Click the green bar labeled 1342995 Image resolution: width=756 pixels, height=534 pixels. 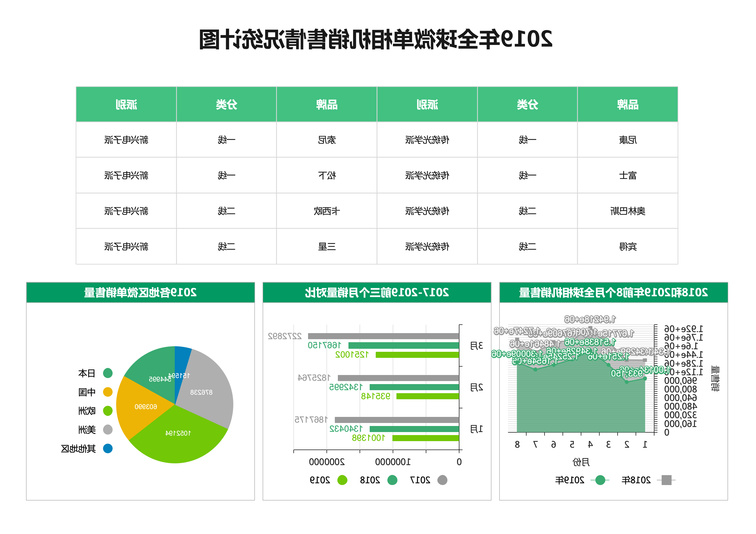pos(415,387)
